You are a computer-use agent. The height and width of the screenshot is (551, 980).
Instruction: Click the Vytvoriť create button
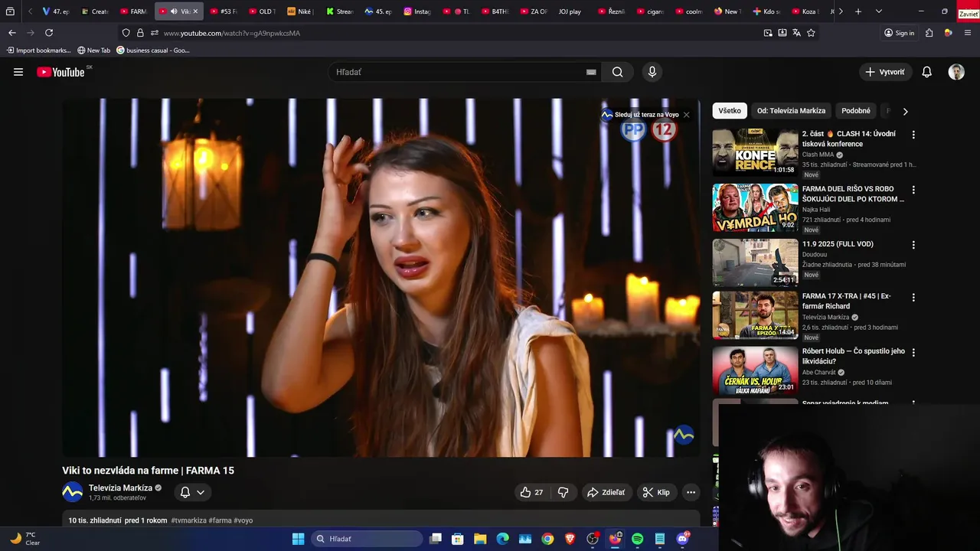(885, 72)
